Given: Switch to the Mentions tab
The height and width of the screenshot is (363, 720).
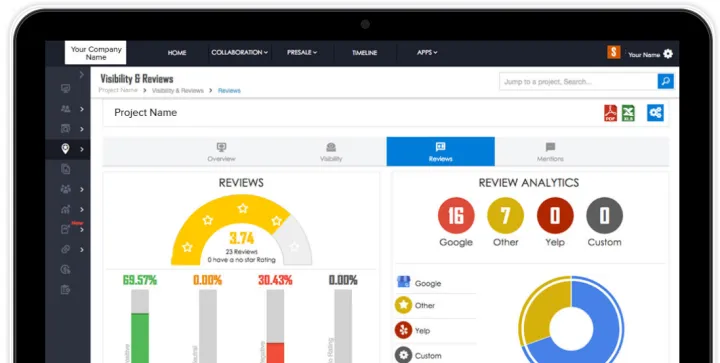Looking at the screenshot, I should coord(550,152).
